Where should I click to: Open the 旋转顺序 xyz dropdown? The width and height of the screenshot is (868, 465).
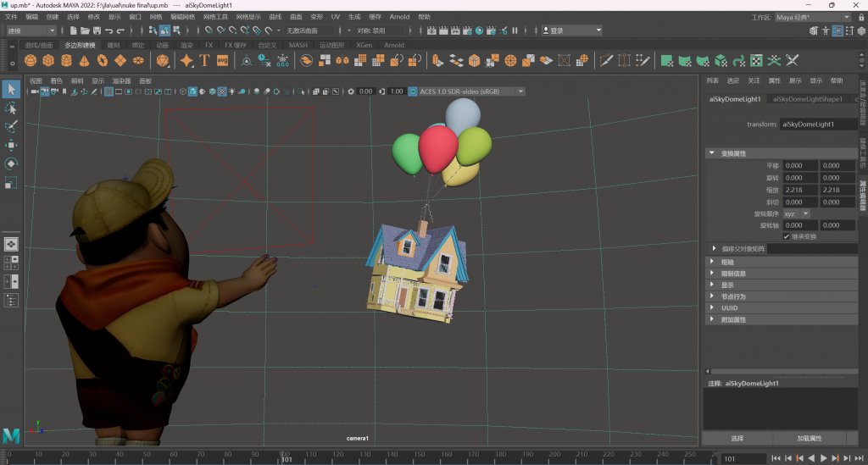coord(796,214)
